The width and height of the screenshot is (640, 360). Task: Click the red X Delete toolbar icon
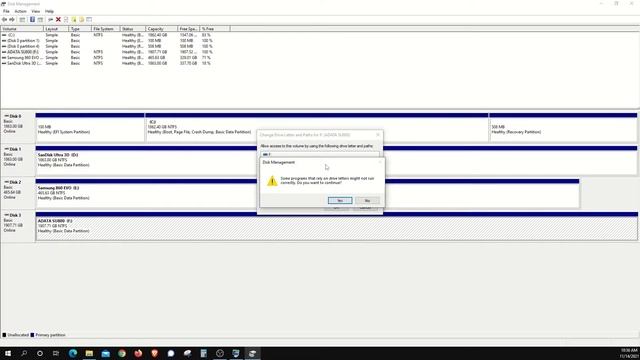pyautogui.click(x=58, y=20)
